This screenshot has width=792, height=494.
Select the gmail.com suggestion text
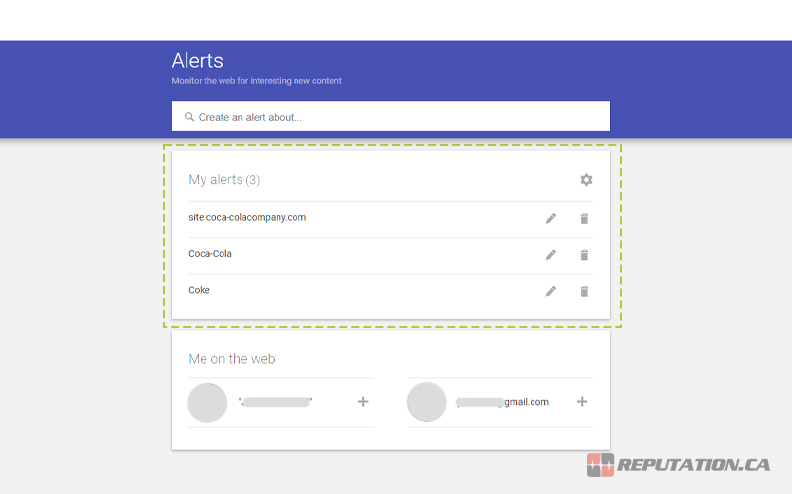click(503, 402)
